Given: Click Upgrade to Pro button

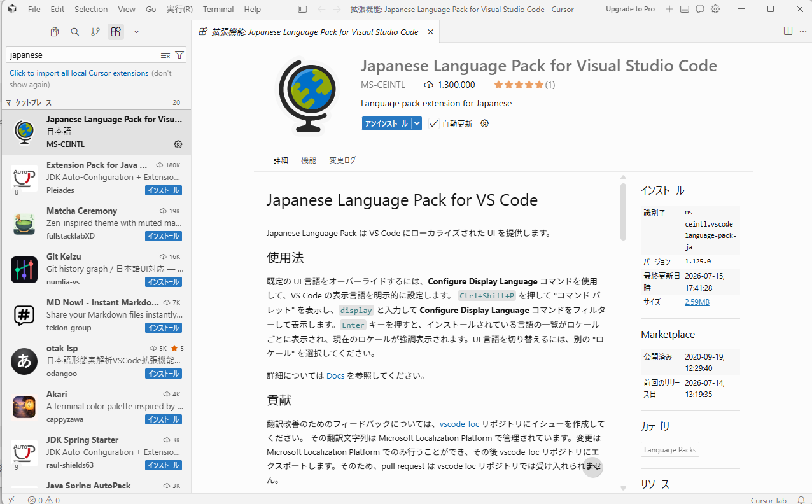Looking at the screenshot, I should tap(630, 10).
